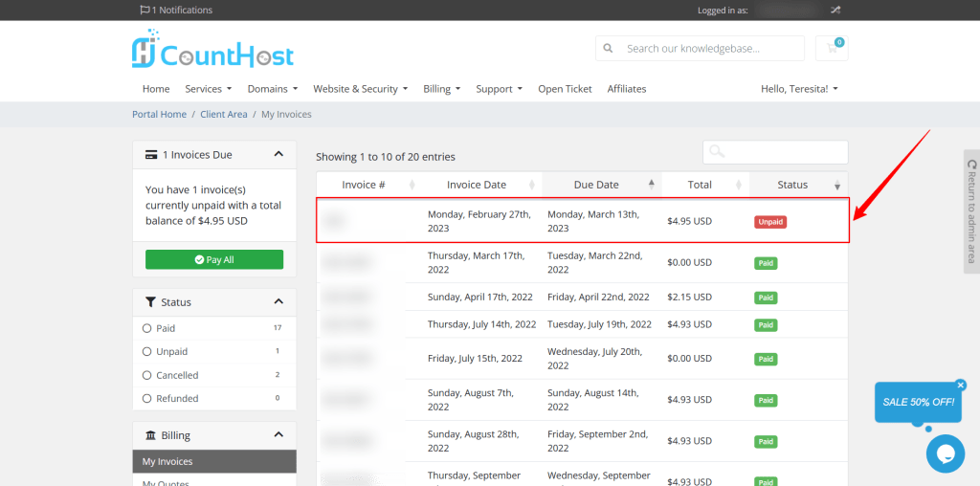Open the invoice dated August 28th, 2022
This screenshot has height=486, width=980.
click(583, 441)
